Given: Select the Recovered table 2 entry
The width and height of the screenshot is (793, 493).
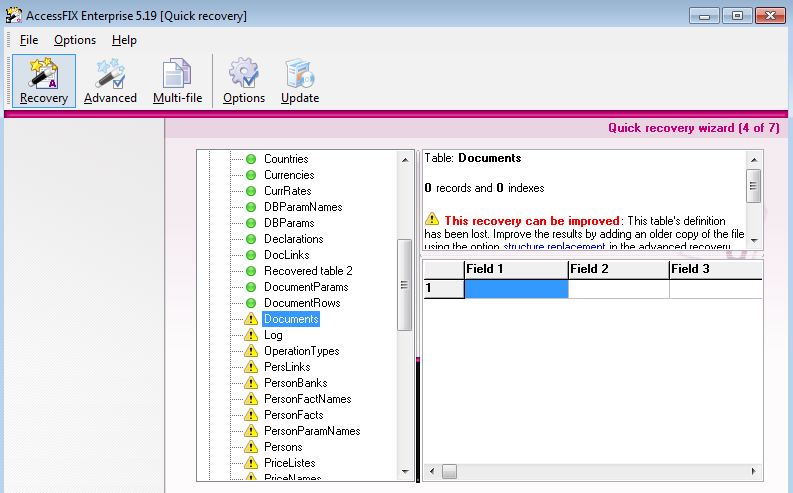Looking at the screenshot, I should click(308, 272).
